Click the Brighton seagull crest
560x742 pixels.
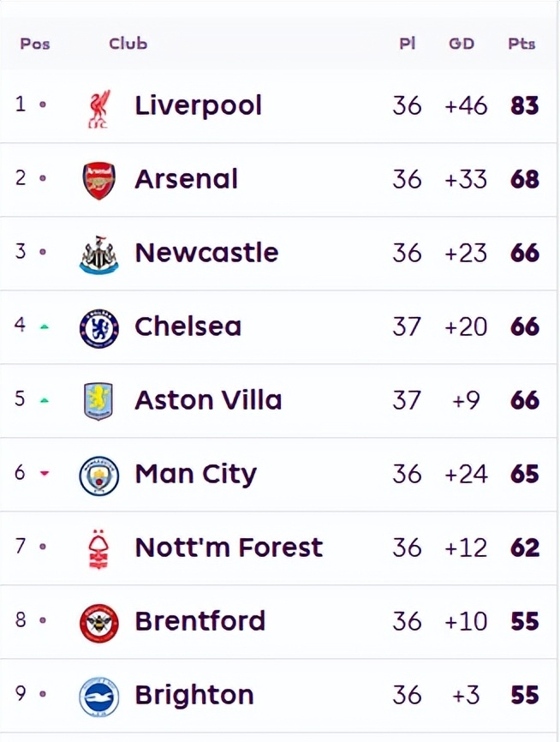pyautogui.click(x=98, y=697)
